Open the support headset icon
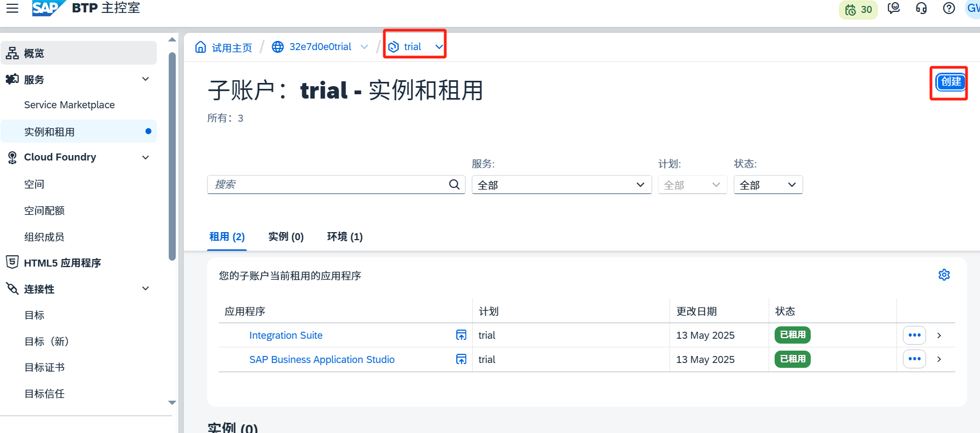The height and width of the screenshot is (433, 980). [921, 9]
